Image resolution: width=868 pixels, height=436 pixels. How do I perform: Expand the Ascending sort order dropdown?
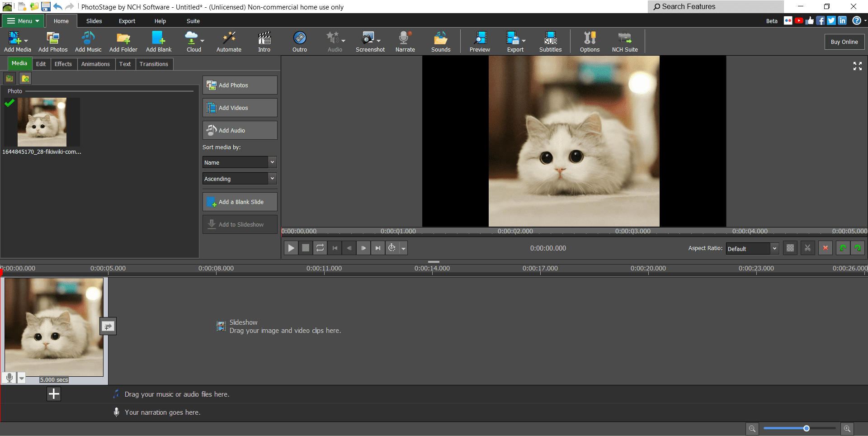pyautogui.click(x=240, y=179)
